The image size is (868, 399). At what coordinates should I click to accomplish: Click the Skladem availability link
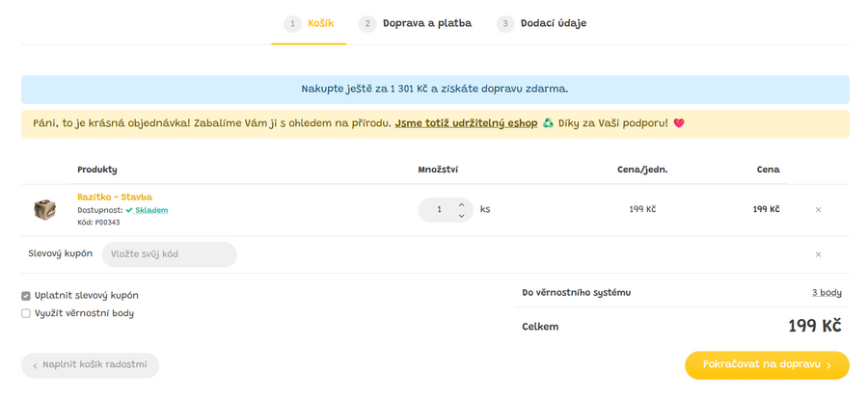[150, 210]
